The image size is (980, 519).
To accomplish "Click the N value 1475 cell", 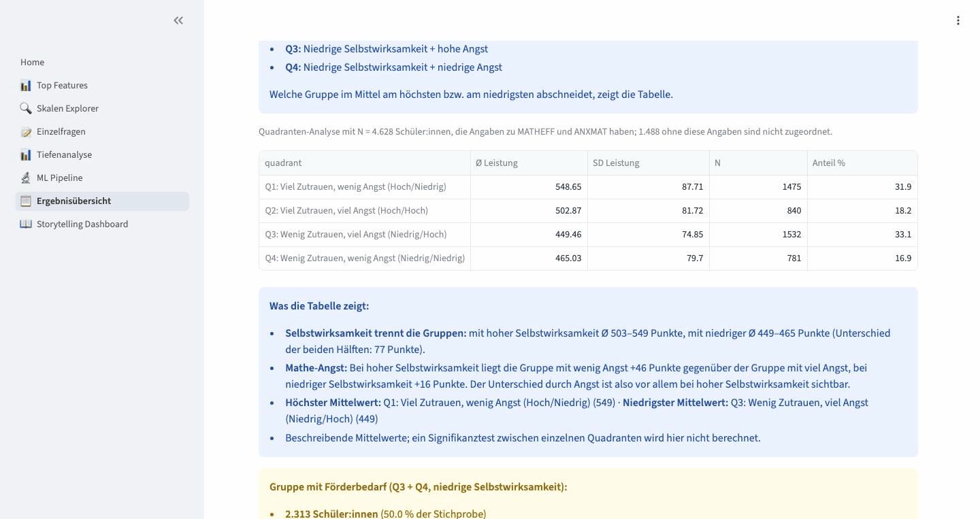I will [x=758, y=187].
